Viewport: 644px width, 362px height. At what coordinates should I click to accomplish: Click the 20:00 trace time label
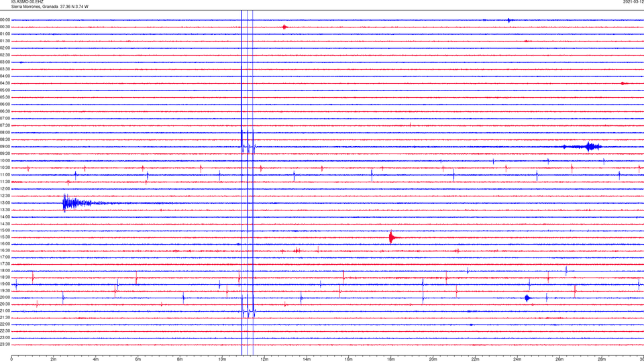[5, 298]
